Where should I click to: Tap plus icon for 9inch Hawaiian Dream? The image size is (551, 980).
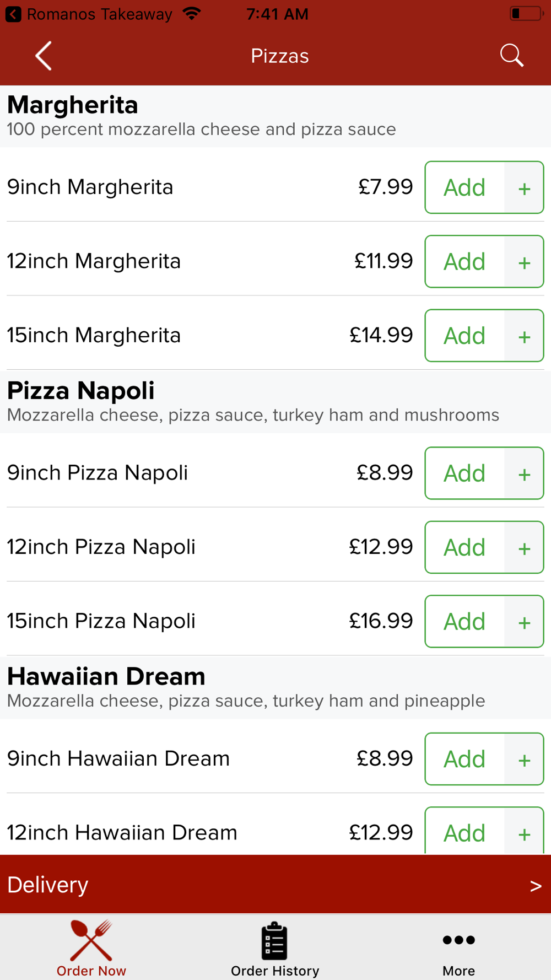pyautogui.click(x=524, y=760)
